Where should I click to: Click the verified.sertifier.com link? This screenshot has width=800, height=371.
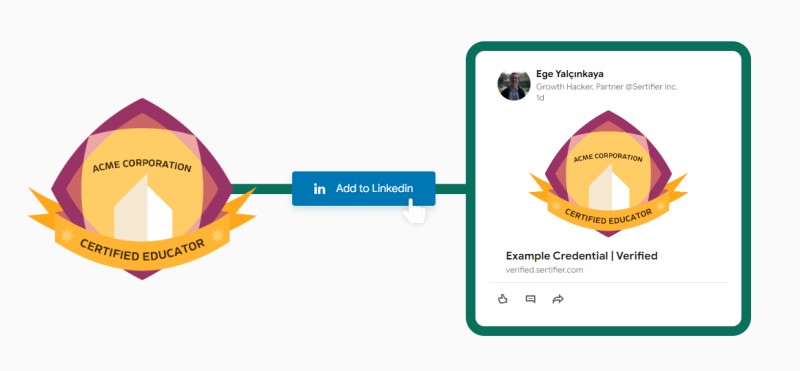click(x=544, y=270)
